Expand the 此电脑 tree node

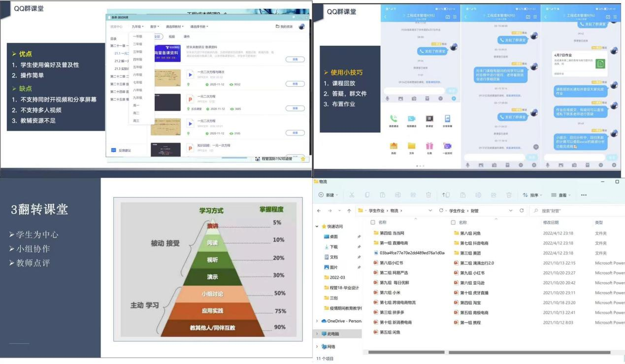point(317,333)
